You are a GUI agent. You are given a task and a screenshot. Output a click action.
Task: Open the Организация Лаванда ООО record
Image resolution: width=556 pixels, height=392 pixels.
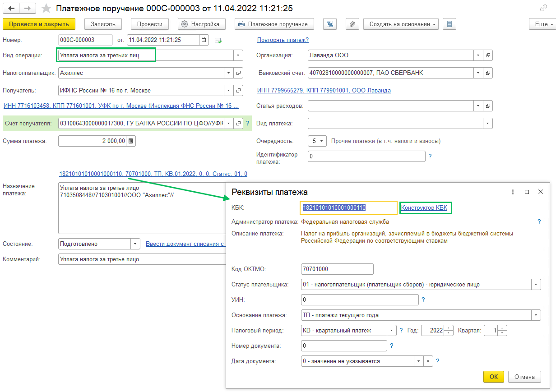click(x=488, y=55)
